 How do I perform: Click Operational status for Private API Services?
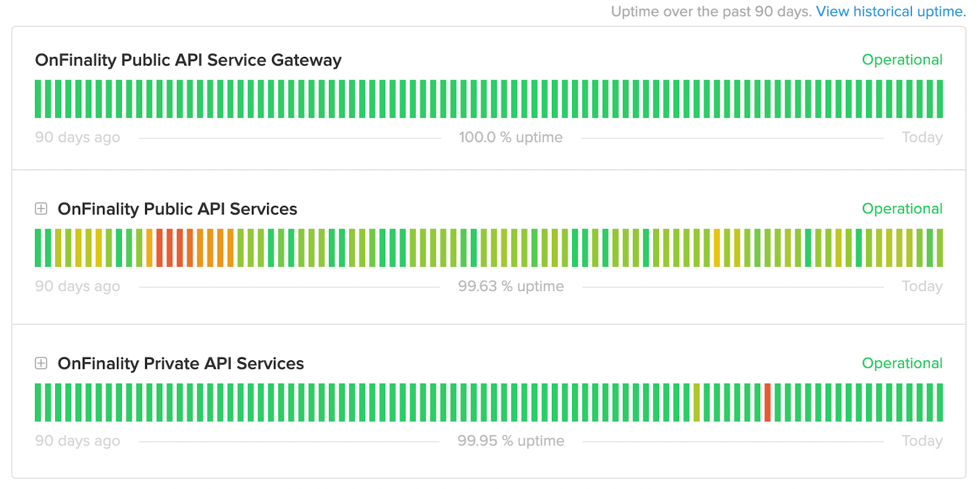[902, 363]
